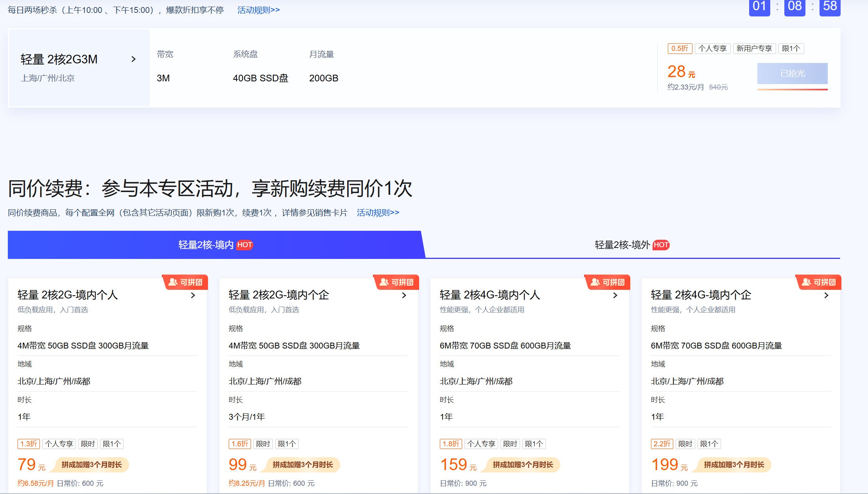Click 可拼团 badge on 2核2G-境内个人 card

pos(185,282)
